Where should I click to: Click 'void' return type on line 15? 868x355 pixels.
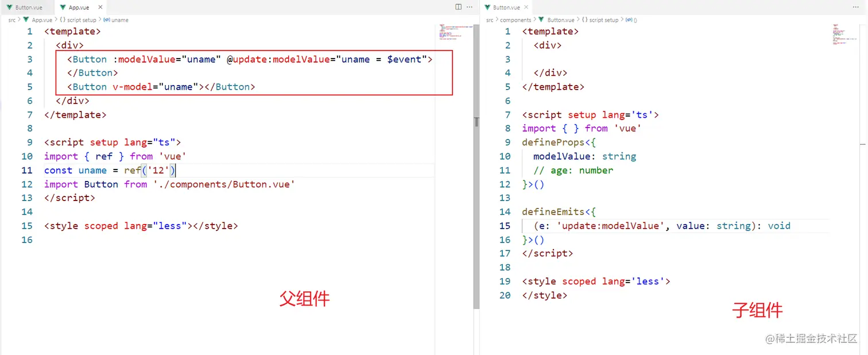[779, 226]
